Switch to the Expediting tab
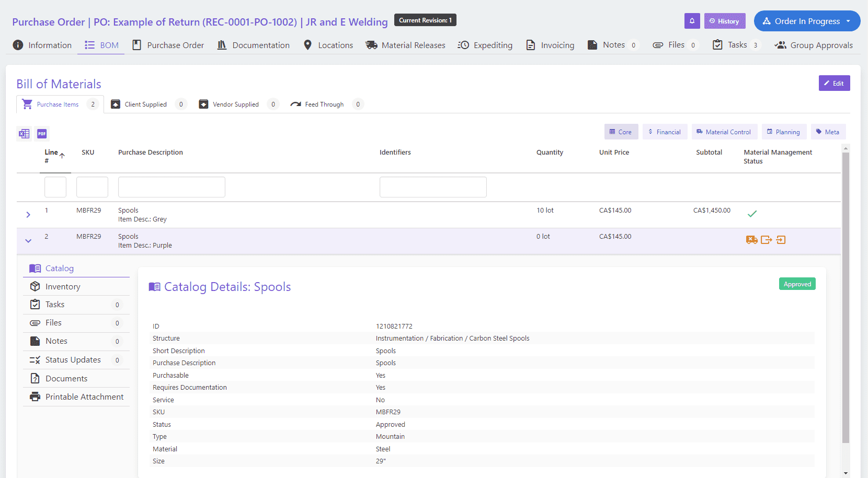Screen dimensions: 868x478 [485, 45]
